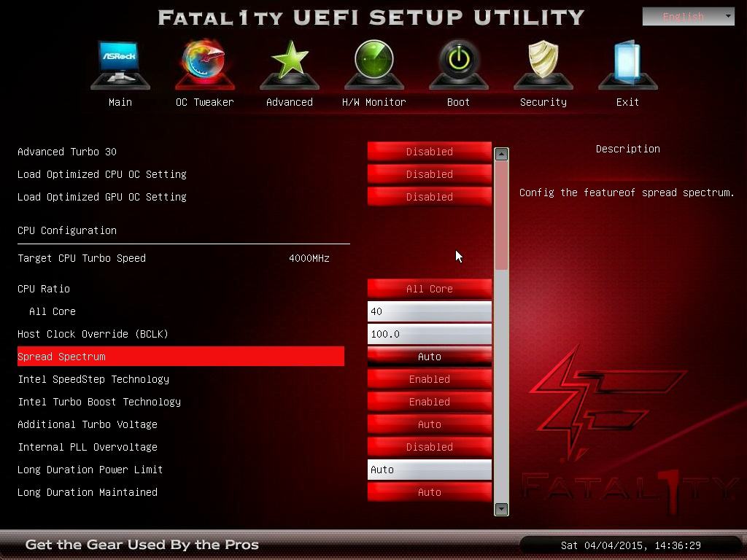Select the highlighted Spread Spectrum row
Image resolution: width=747 pixels, height=560 pixels.
click(x=181, y=357)
